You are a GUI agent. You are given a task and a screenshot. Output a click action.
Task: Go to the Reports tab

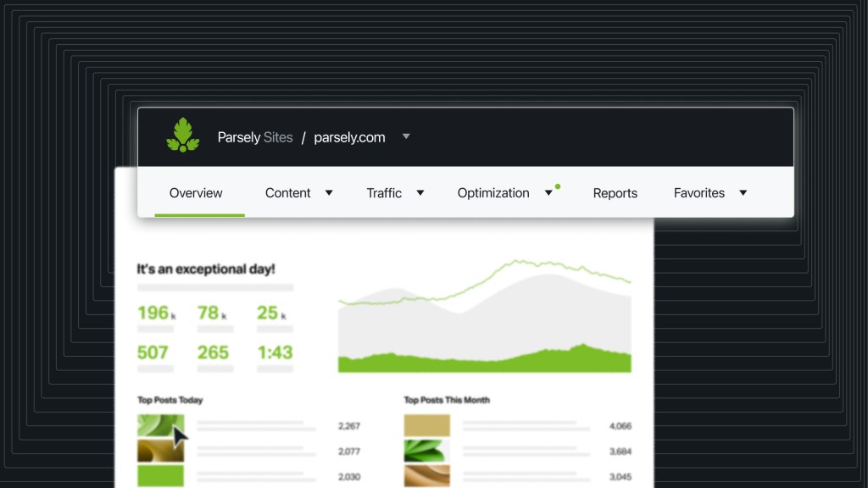[x=615, y=193]
